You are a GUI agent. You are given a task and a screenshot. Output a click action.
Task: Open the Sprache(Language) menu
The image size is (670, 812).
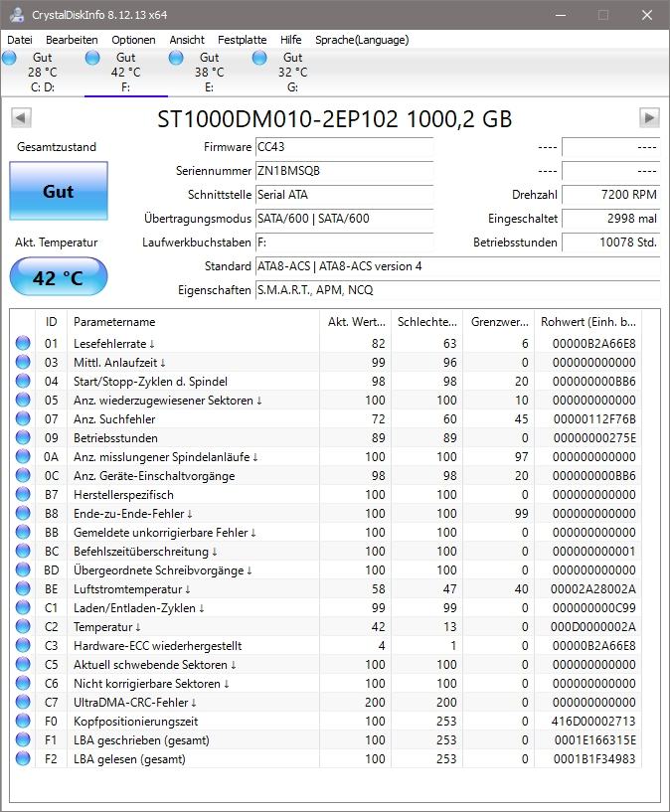[362, 40]
